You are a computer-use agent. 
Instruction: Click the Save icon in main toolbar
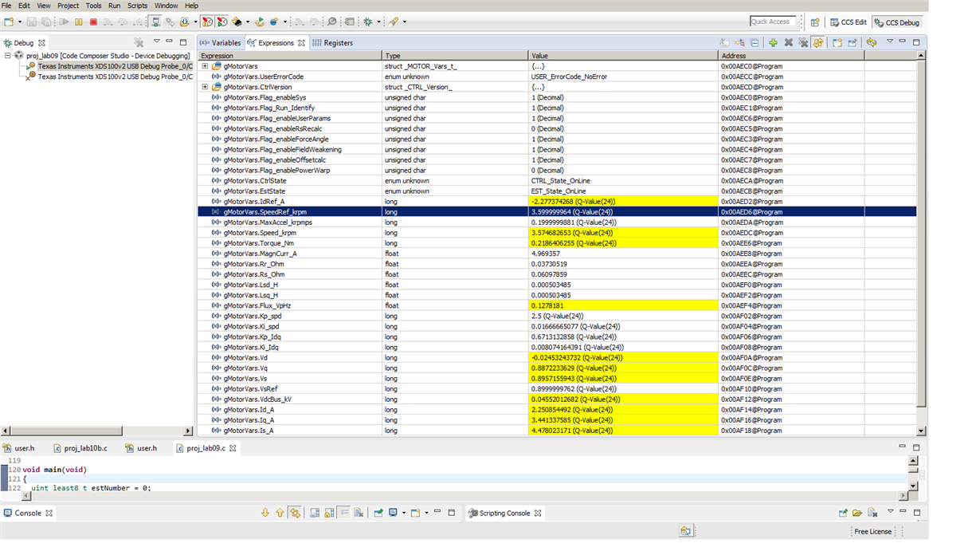click(x=33, y=22)
